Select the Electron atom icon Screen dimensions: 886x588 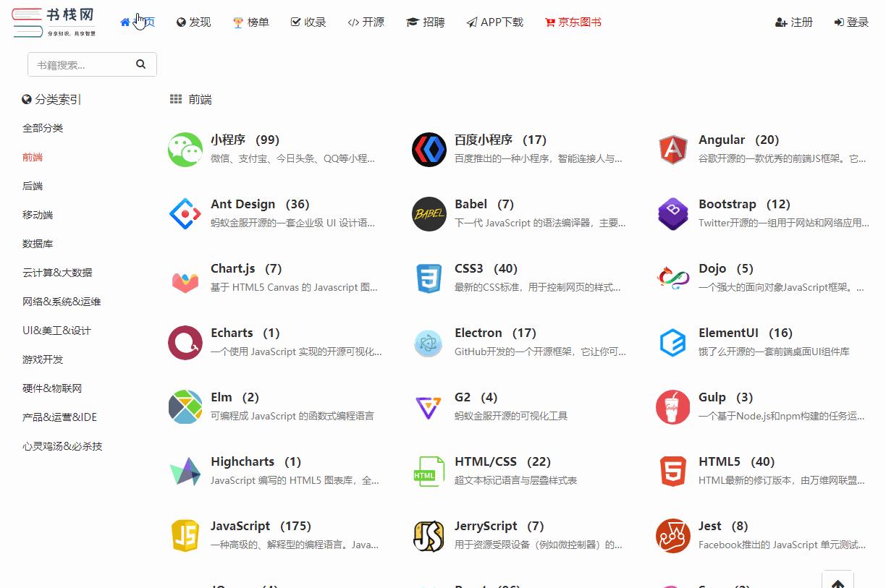pyautogui.click(x=429, y=342)
